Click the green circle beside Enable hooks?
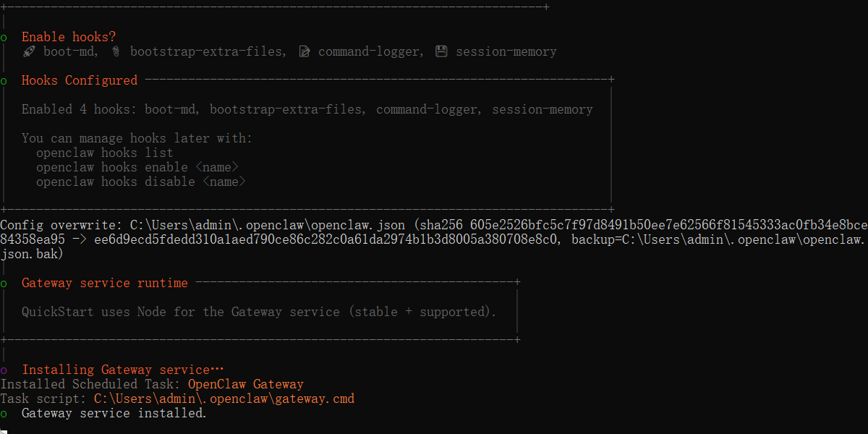 [x=4, y=38]
